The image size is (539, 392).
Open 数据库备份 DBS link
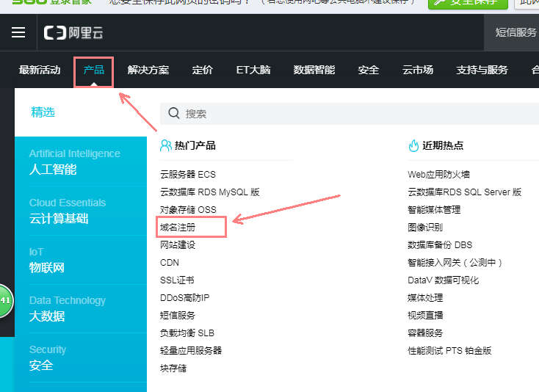point(440,245)
